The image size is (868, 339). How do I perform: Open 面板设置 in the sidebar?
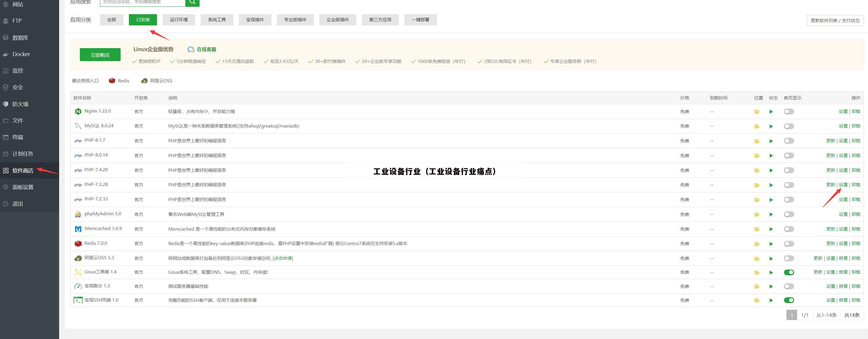[x=22, y=187]
